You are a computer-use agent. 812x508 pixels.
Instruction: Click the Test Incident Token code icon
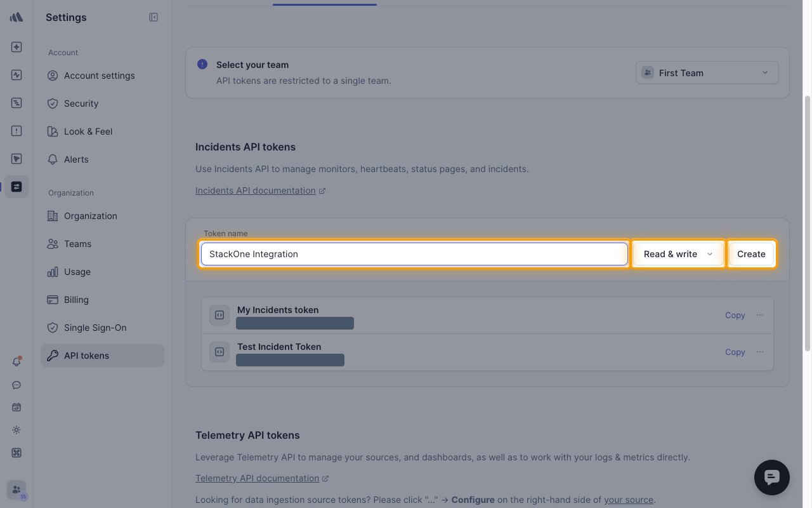219,352
